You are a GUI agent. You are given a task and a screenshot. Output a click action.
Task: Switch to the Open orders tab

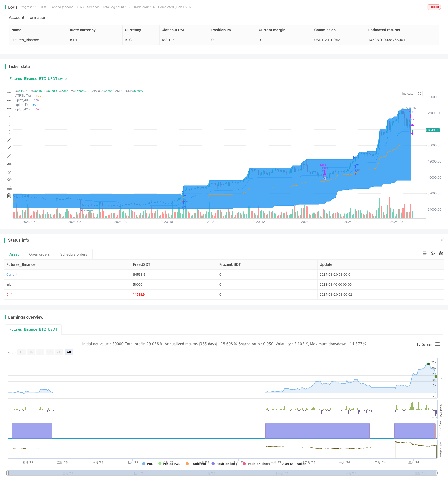pos(39,254)
